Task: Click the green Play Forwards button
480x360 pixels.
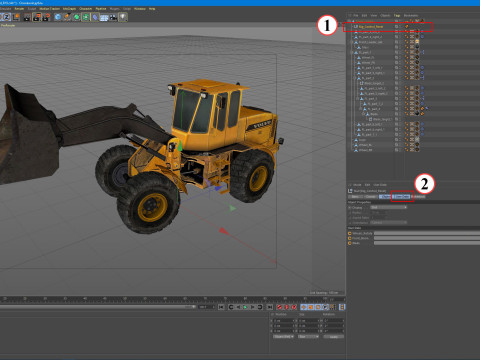Action: [245, 307]
